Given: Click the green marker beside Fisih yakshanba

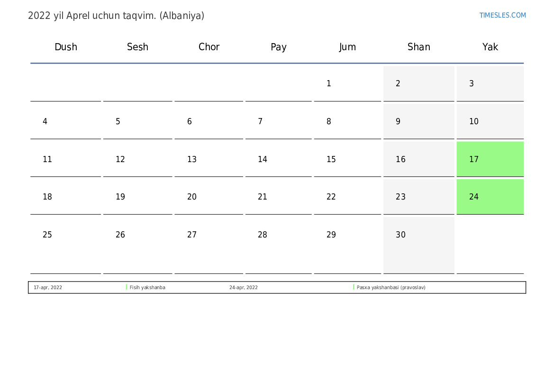Looking at the screenshot, I should [127, 287].
